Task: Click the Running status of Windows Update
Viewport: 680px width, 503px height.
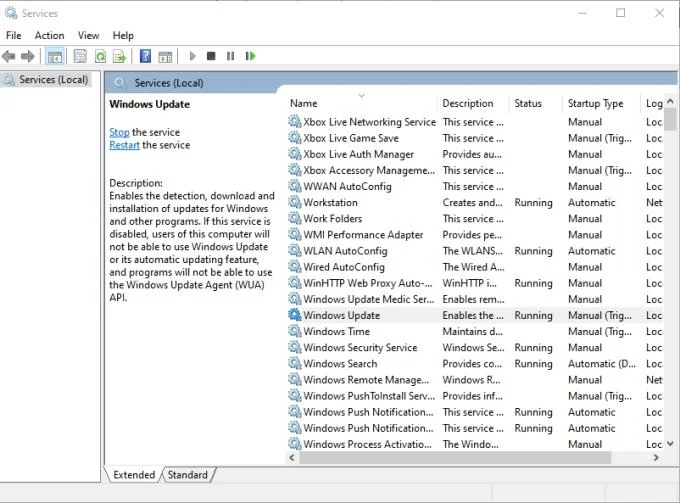Action: [x=533, y=315]
